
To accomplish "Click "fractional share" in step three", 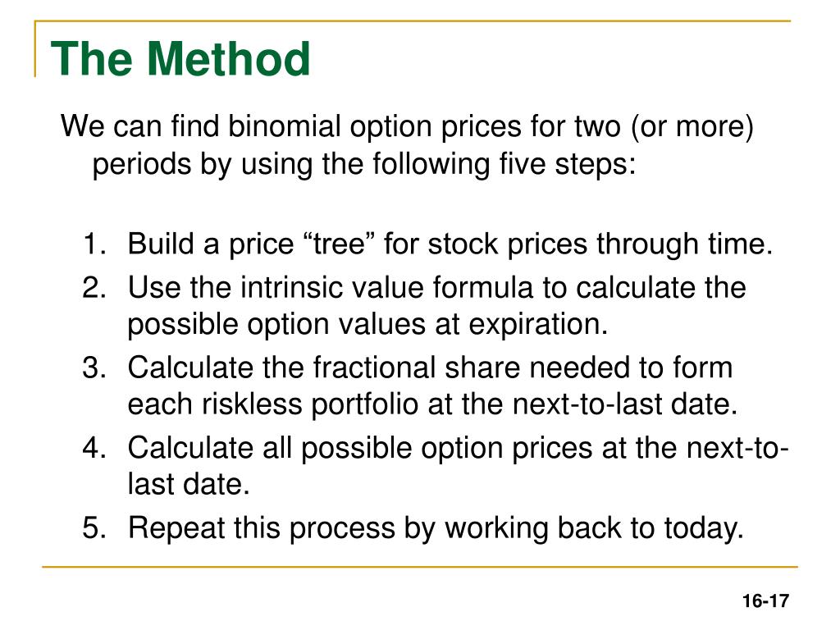I will pyautogui.click(x=417, y=367).
